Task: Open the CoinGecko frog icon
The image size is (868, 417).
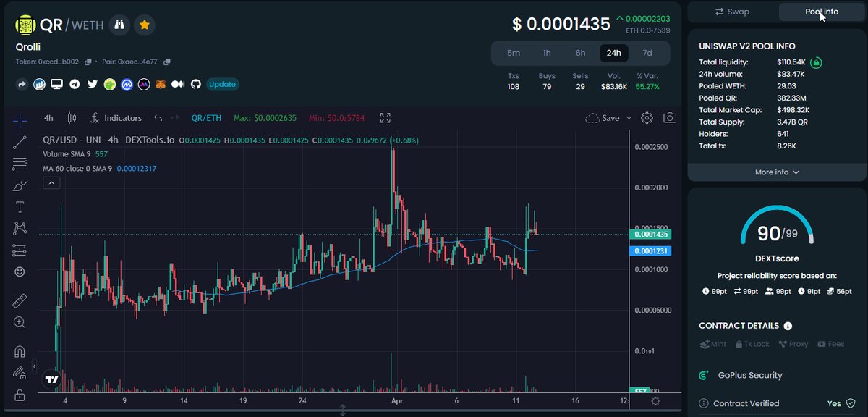Action: [109, 84]
